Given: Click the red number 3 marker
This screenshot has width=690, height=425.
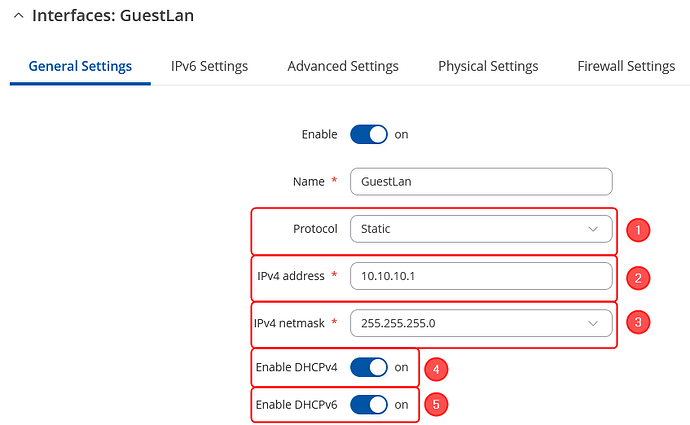Looking at the screenshot, I should (638, 322).
